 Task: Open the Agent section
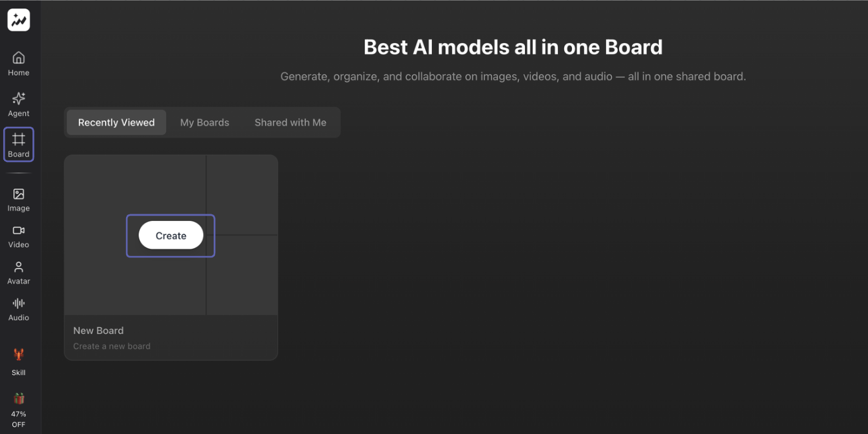coord(18,103)
